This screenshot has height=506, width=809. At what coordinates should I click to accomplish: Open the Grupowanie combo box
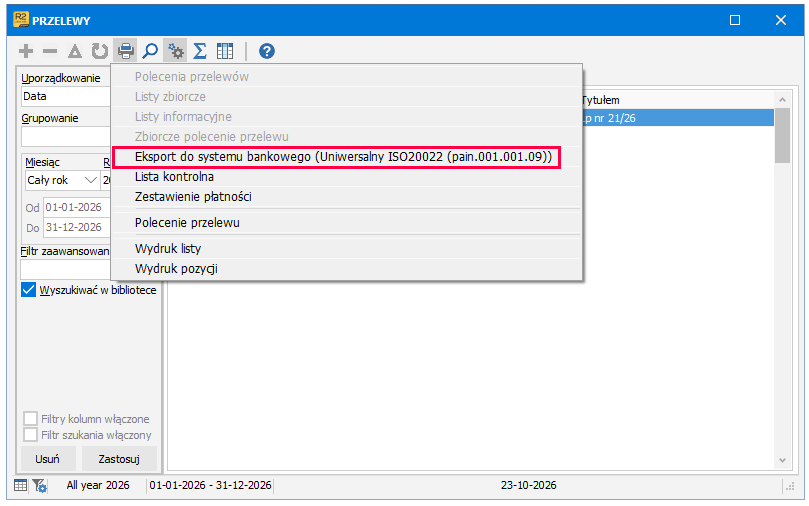coord(66,137)
